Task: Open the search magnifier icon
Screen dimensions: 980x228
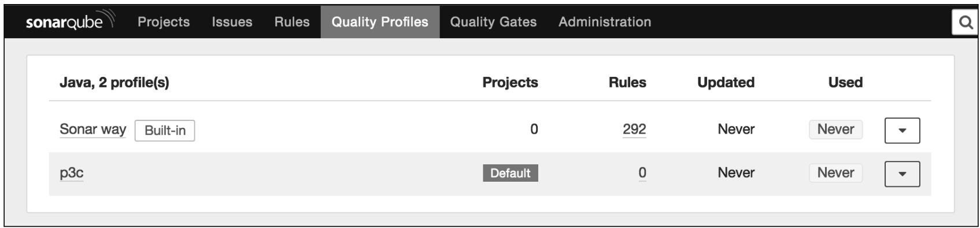Action: point(965,22)
